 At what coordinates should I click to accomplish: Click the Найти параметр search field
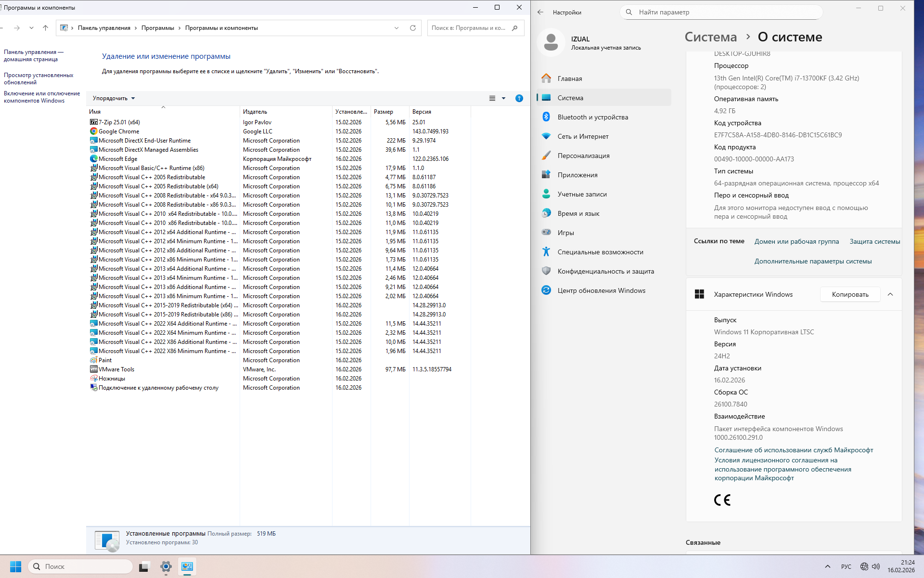click(x=722, y=13)
